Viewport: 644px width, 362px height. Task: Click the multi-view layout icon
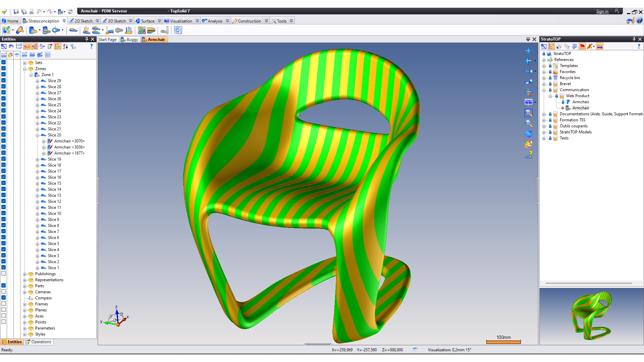(x=528, y=102)
